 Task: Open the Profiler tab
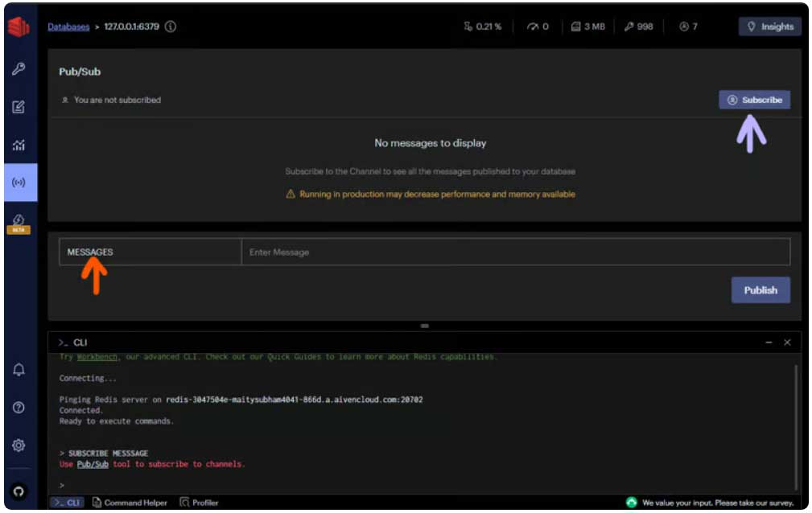pos(199,502)
